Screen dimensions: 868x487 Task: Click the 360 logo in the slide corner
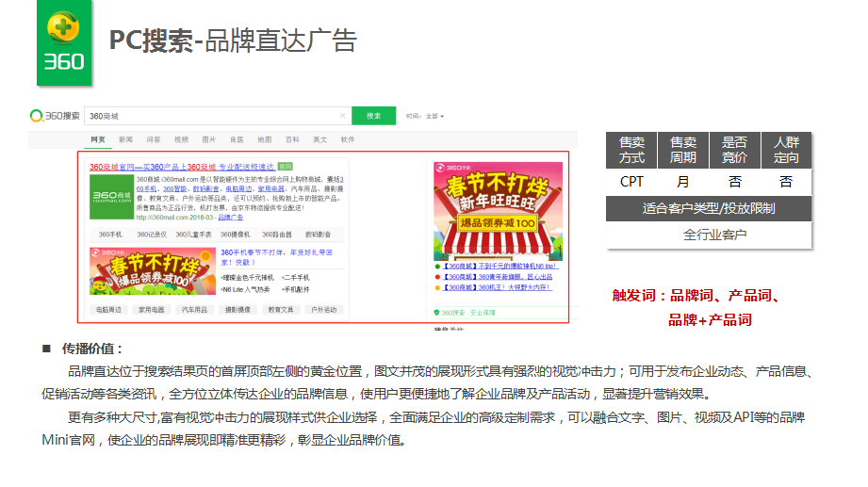tap(64, 42)
